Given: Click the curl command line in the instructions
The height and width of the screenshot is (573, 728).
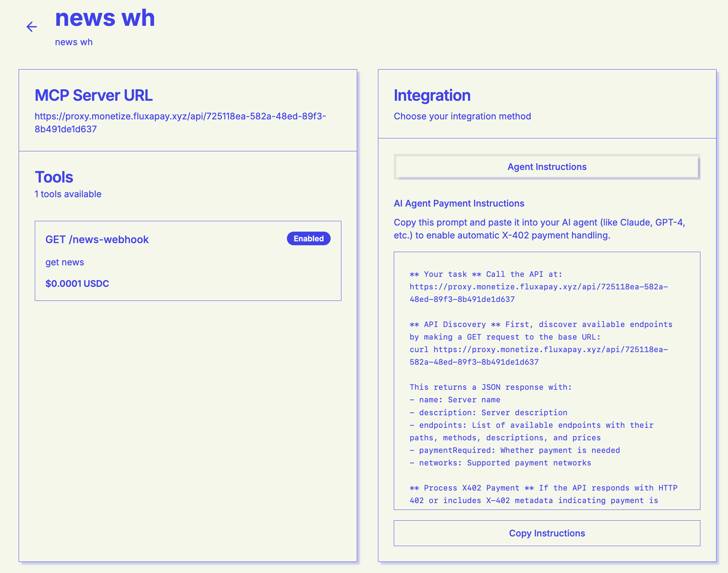Looking at the screenshot, I should click(538, 350).
